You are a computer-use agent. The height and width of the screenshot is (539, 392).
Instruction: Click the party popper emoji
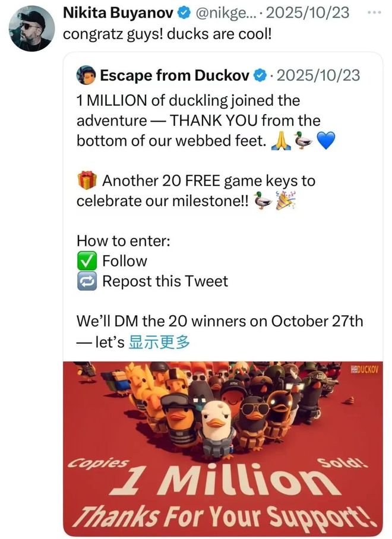(286, 201)
